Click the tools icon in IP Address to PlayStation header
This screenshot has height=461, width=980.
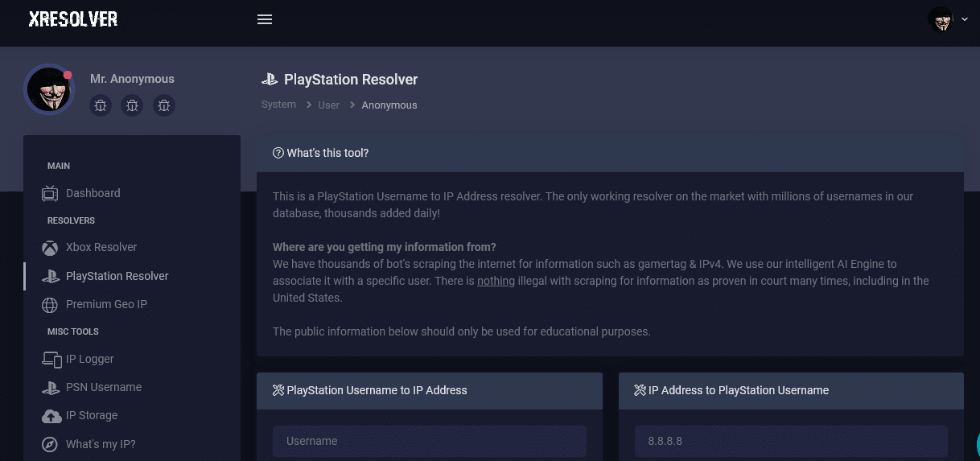point(640,390)
